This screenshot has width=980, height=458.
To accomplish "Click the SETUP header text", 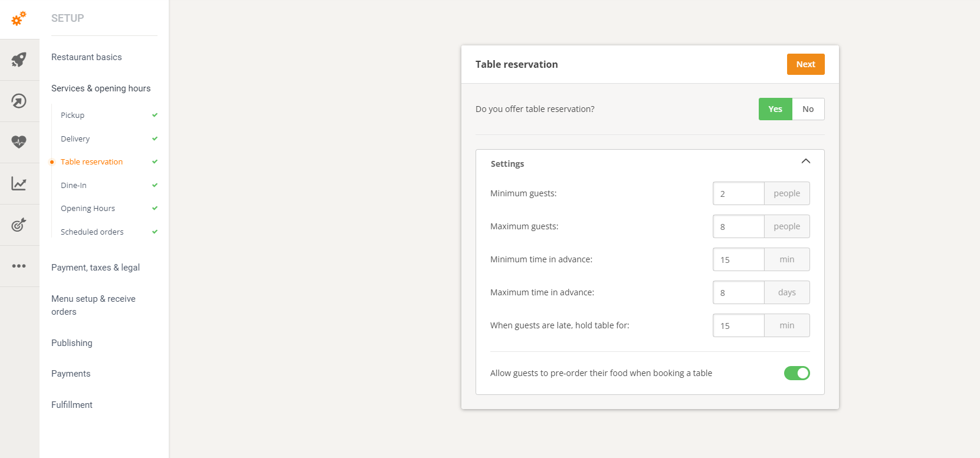I will tap(68, 18).
